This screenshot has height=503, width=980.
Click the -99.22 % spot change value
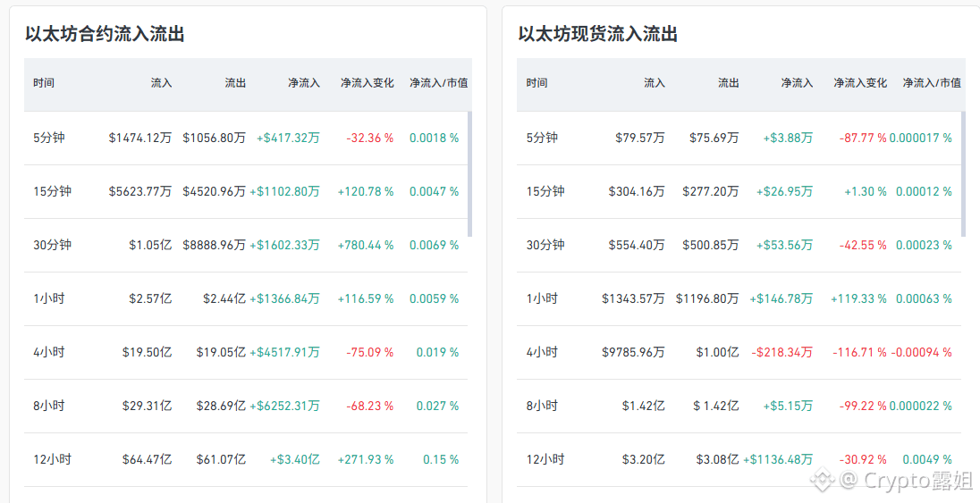[x=863, y=407]
